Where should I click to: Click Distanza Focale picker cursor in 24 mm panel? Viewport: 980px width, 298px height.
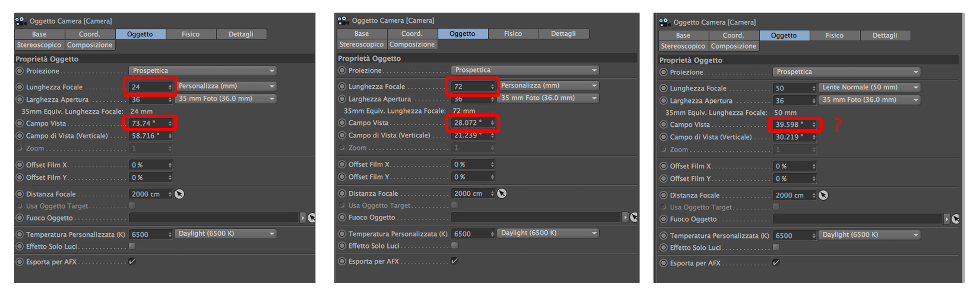tap(179, 194)
